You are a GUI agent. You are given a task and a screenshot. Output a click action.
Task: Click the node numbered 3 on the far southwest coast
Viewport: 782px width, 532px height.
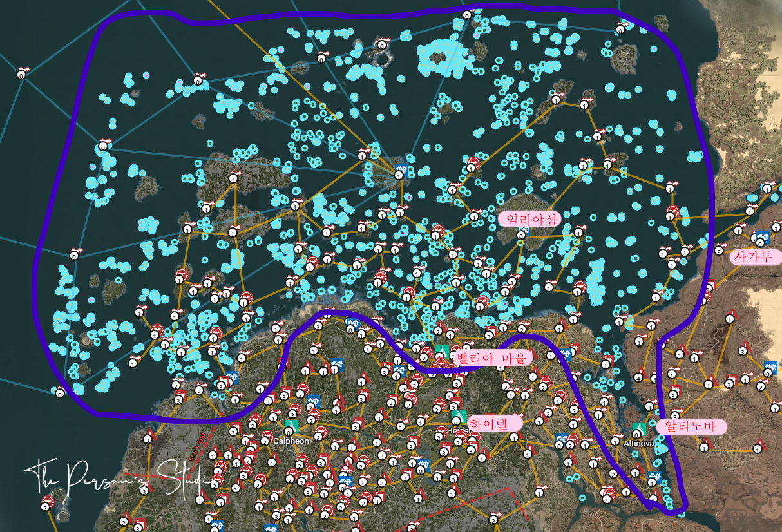coord(147,439)
